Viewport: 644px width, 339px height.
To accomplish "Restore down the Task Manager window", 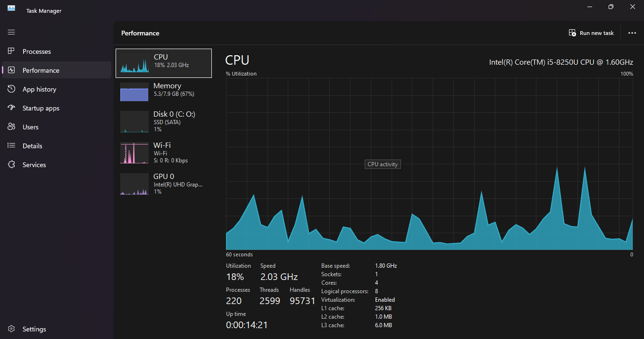I will point(611,7).
